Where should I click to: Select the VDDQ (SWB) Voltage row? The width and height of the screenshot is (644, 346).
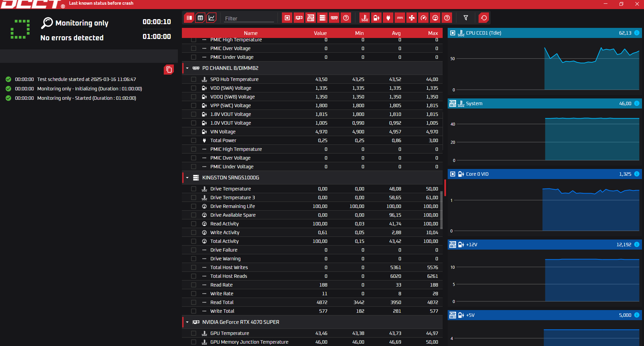tap(312, 97)
